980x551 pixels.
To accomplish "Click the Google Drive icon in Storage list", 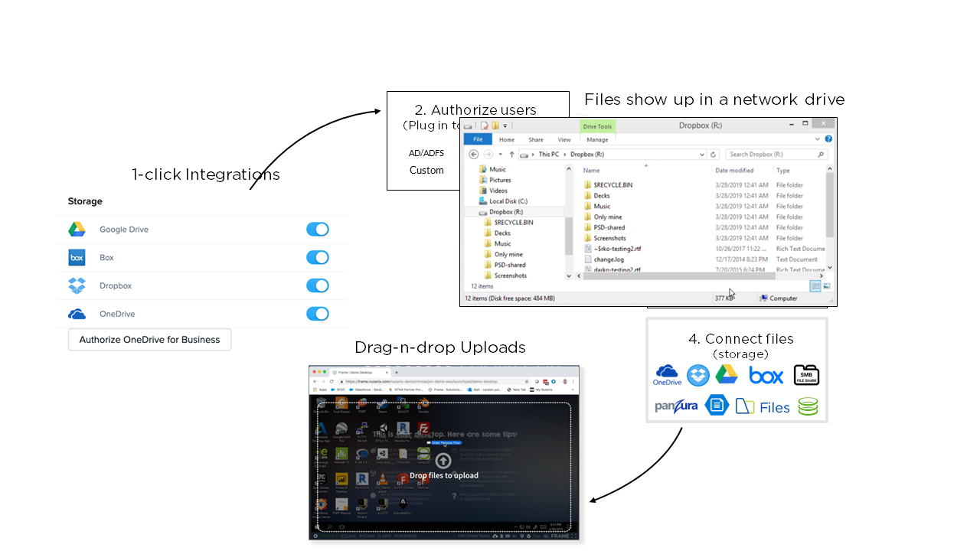I will pyautogui.click(x=77, y=230).
